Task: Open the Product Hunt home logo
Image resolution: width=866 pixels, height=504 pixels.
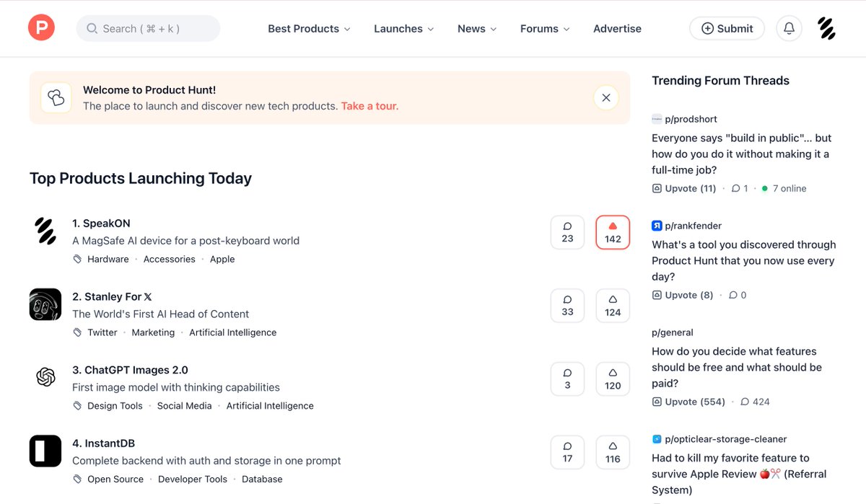Action: click(x=41, y=28)
